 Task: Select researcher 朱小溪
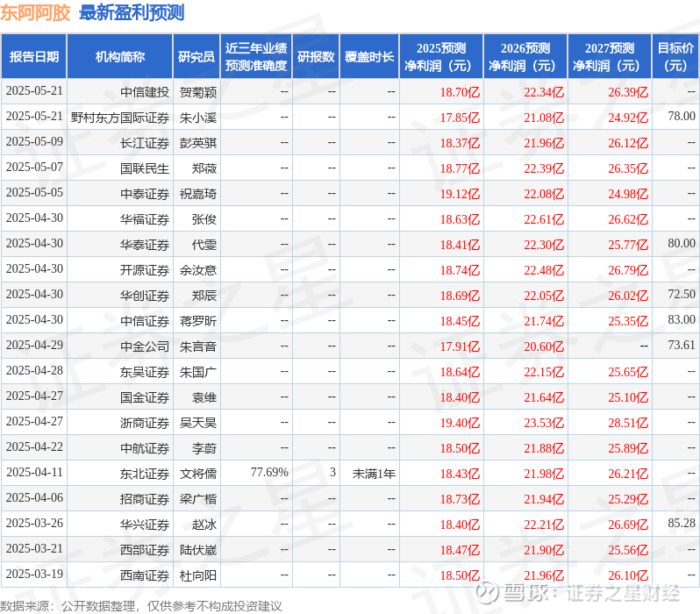(198, 118)
